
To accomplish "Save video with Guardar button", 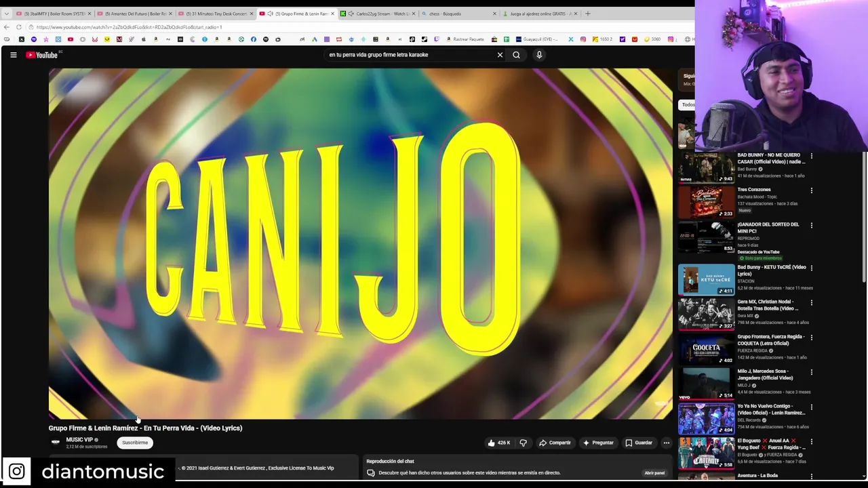I will click(639, 443).
